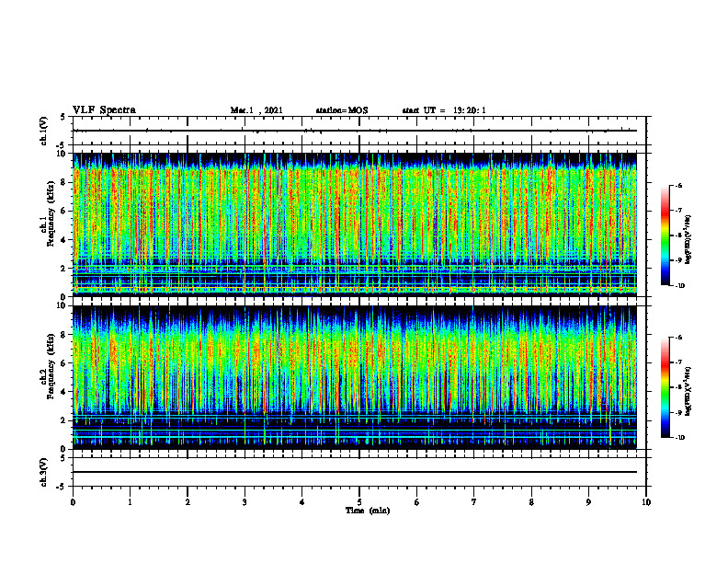Click inside the ch.2 spectrogram panel
The height and width of the screenshot is (563, 728).
(355, 377)
